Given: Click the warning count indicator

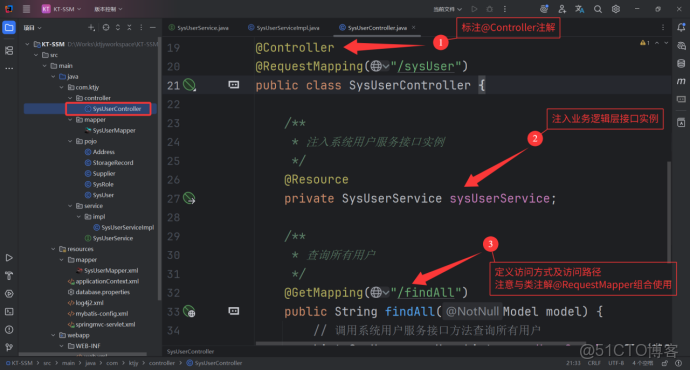Looking at the screenshot, I should point(645,43).
